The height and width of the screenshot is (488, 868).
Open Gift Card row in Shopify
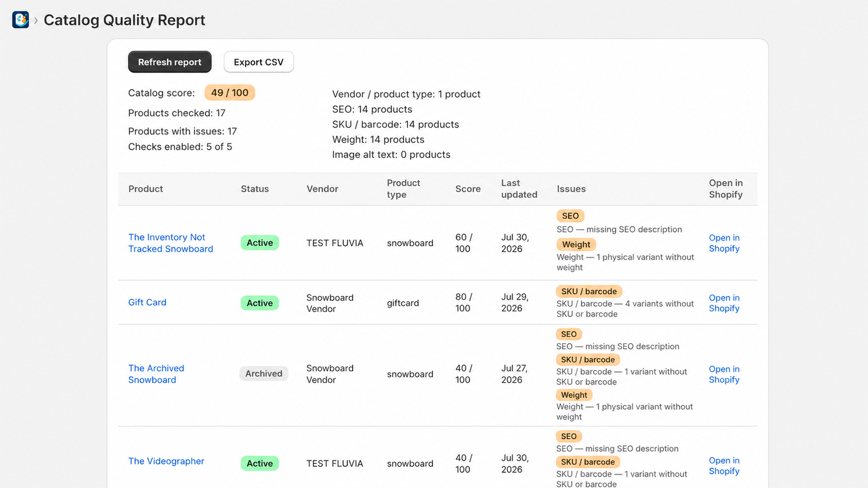pos(724,303)
